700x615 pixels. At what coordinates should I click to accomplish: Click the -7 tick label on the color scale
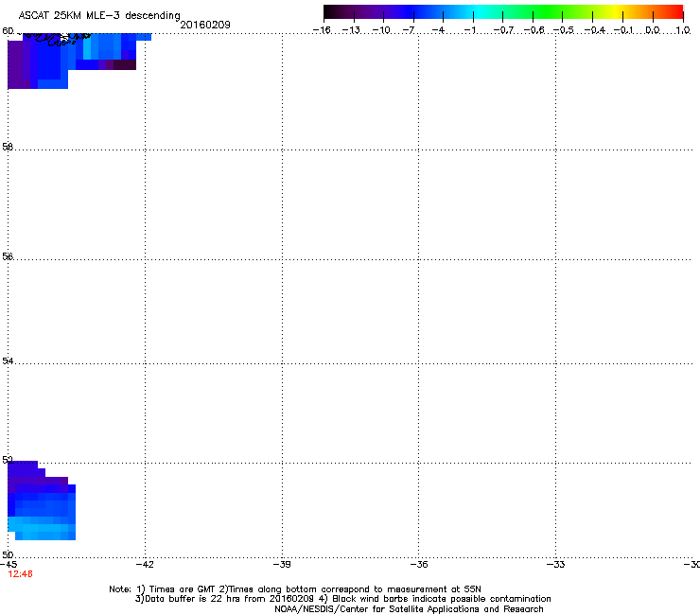[x=409, y=30]
